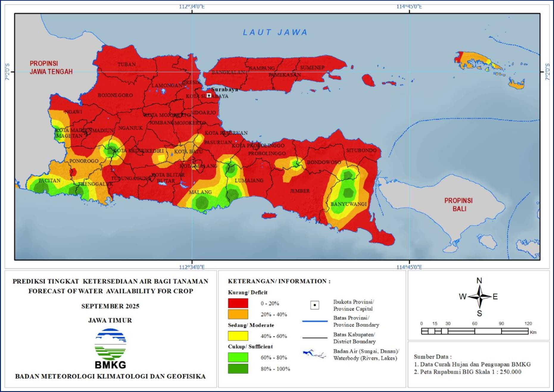The height and width of the screenshot is (392, 554).
Task: Click the bottom 114°45'0"E longitude label
Action: point(409,267)
